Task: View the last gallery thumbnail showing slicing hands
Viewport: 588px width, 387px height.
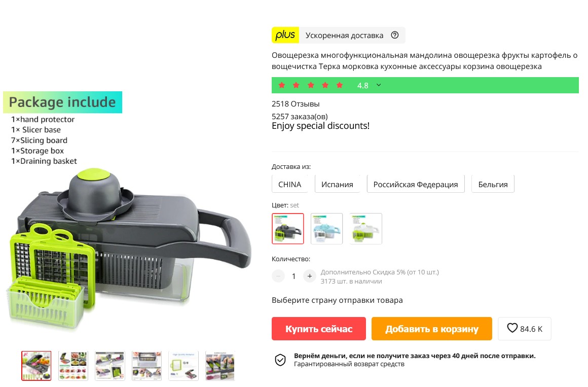Action: coord(220,366)
